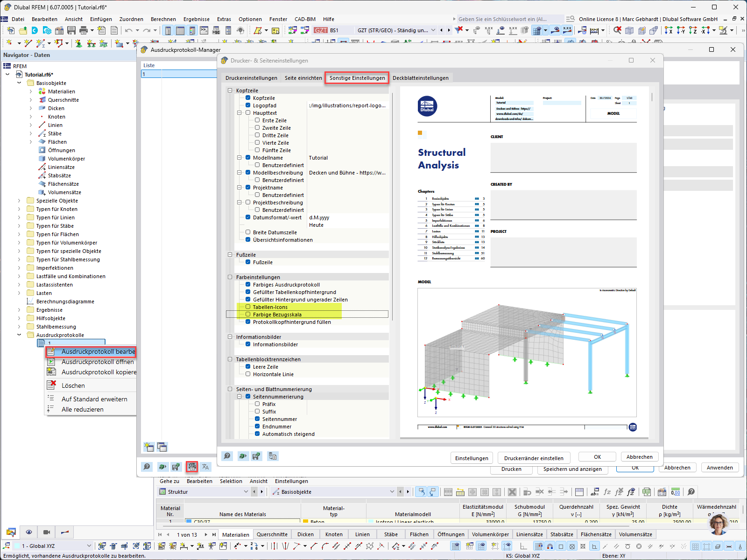Screen dimensions: 747x560
Task: Click the help question-mark icon in the dialog
Action: [x=227, y=456]
